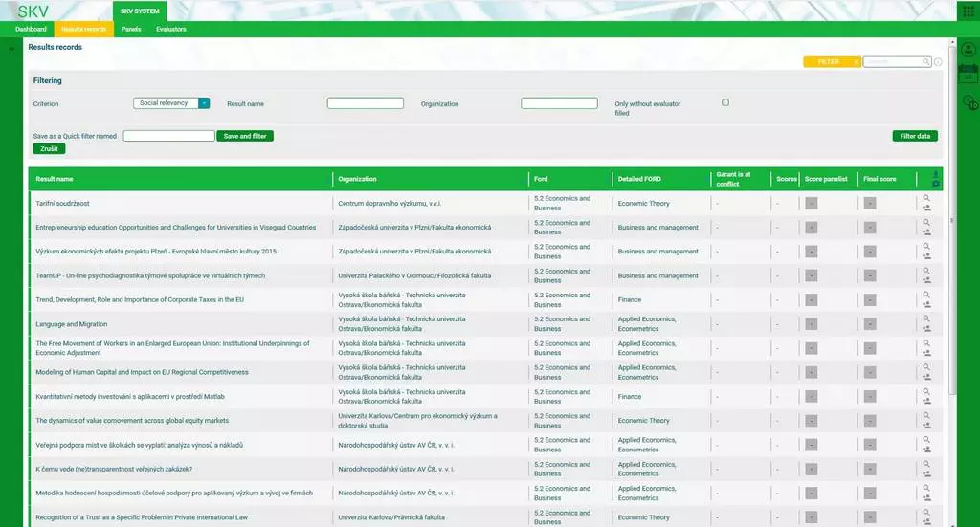
Task: Open the calendar icon in right sidebar
Action: tap(968, 76)
